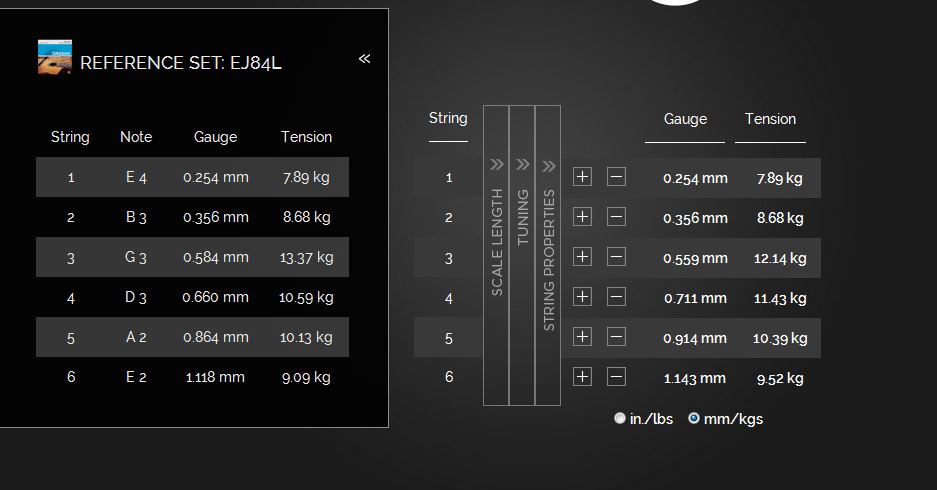Click the EJ84L string set thumbnail
Image resolution: width=937 pixels, height=490 pixels.
[x=55, y=57]
